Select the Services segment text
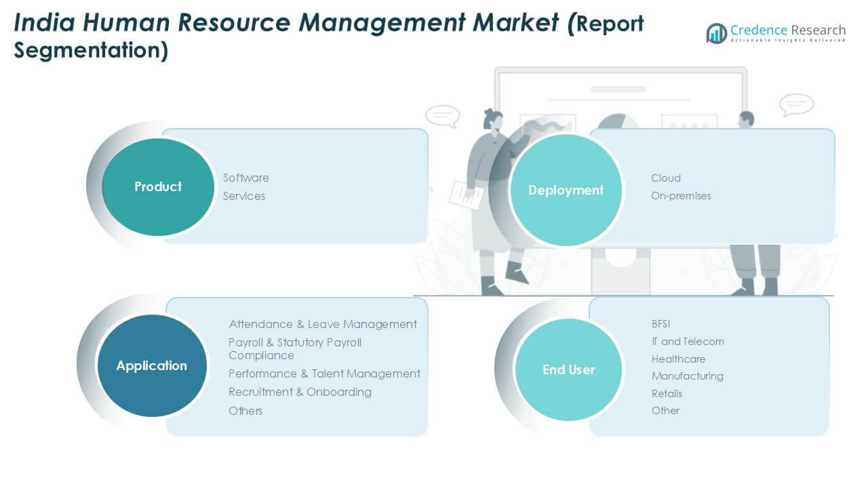 244,196
